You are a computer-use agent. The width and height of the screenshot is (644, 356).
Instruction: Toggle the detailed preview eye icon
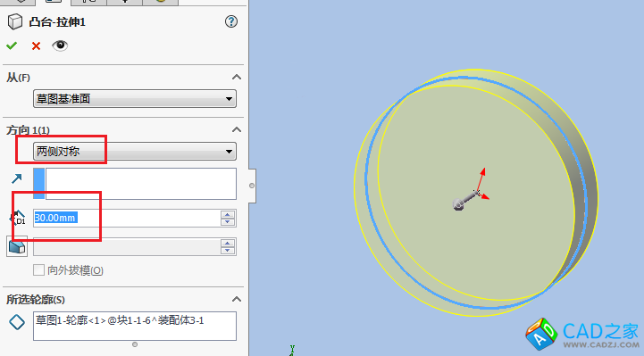[60, 46]
